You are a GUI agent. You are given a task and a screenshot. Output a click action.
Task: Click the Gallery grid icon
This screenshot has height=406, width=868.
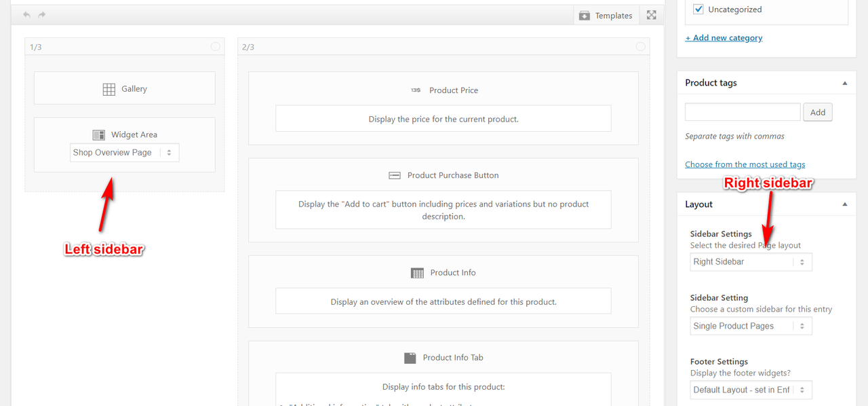click(x=109, y=89)
